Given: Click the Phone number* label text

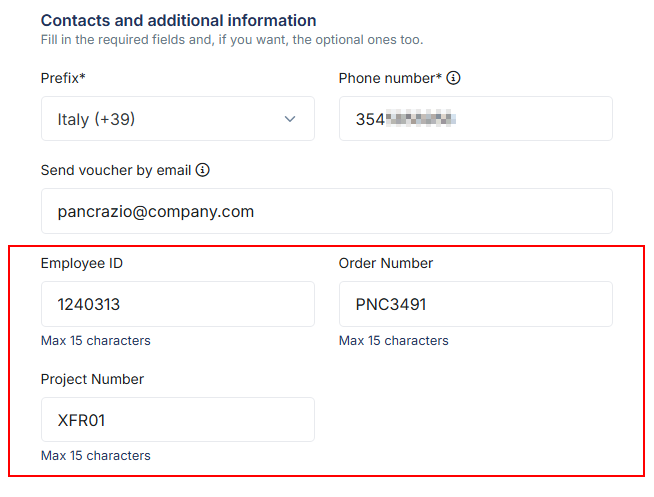Looking at the screenshot, I should 390,78.
